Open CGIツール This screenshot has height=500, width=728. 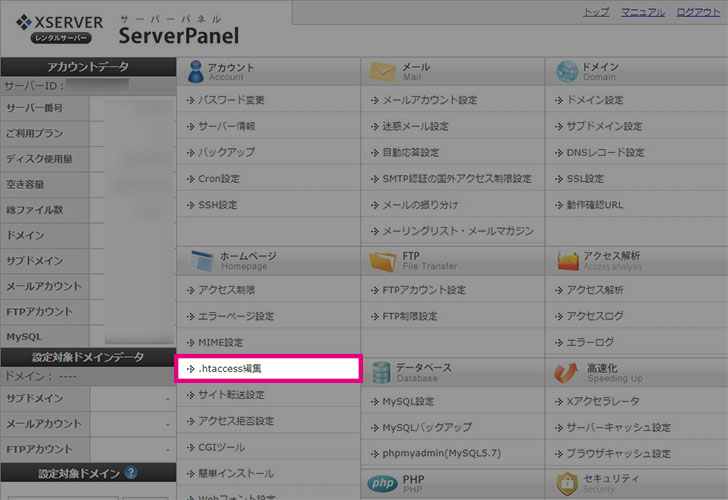221,448
